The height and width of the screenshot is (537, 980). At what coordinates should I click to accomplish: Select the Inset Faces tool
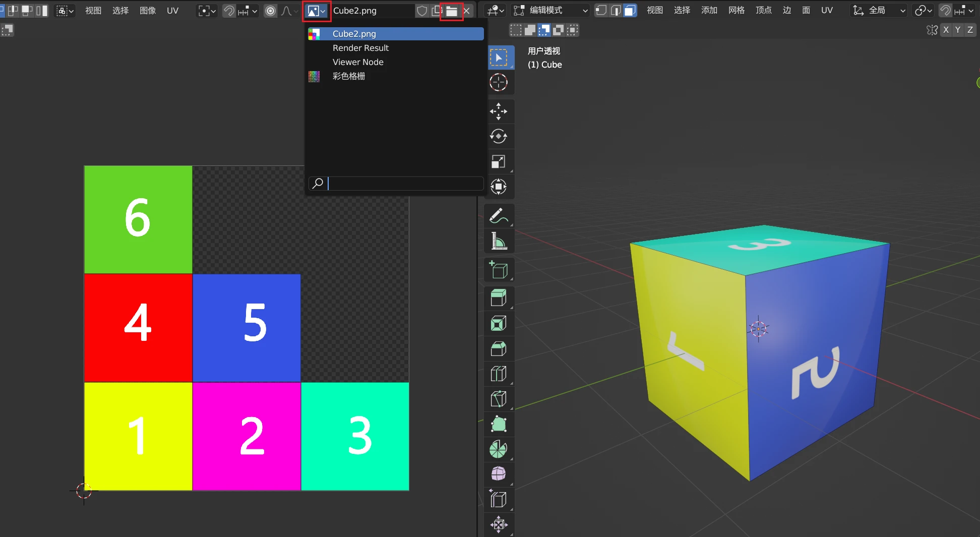coord(499,323)
